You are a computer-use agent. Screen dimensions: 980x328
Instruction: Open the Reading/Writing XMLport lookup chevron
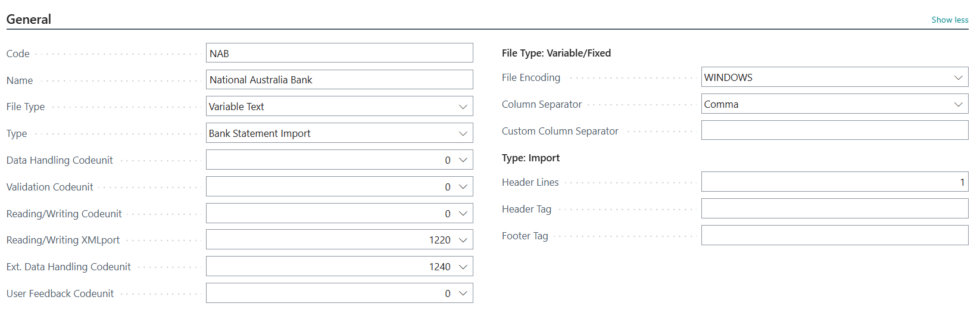463,240
